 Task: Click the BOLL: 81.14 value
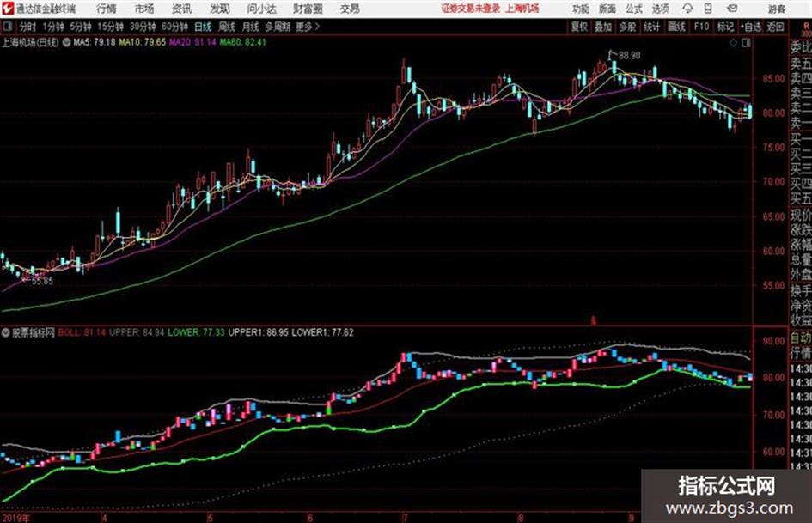tap(82, 332)
